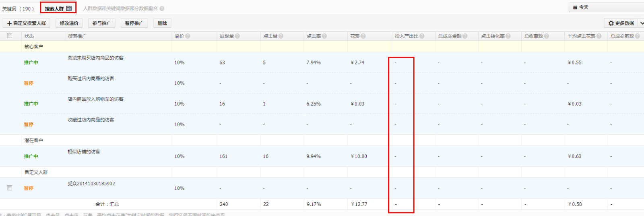
Task: Click the 状态 column header
Action: (x=29, y=36)
